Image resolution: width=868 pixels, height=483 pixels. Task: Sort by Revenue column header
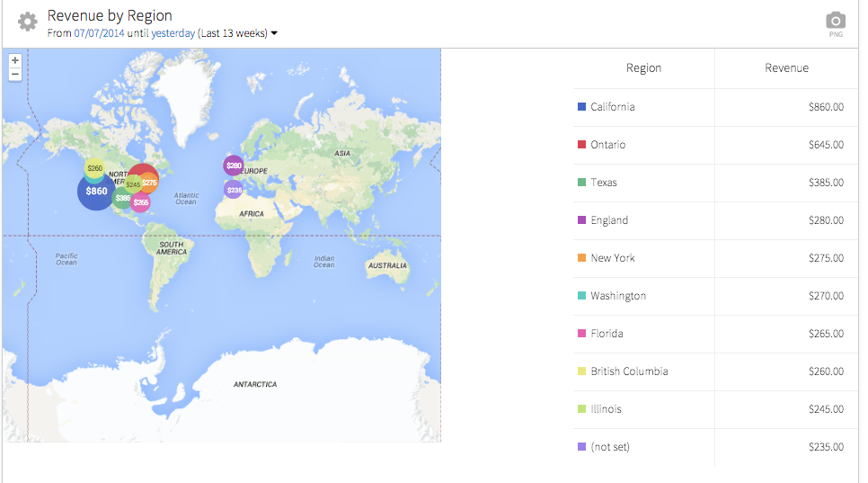pyautogui.click(x=786, y=68)
